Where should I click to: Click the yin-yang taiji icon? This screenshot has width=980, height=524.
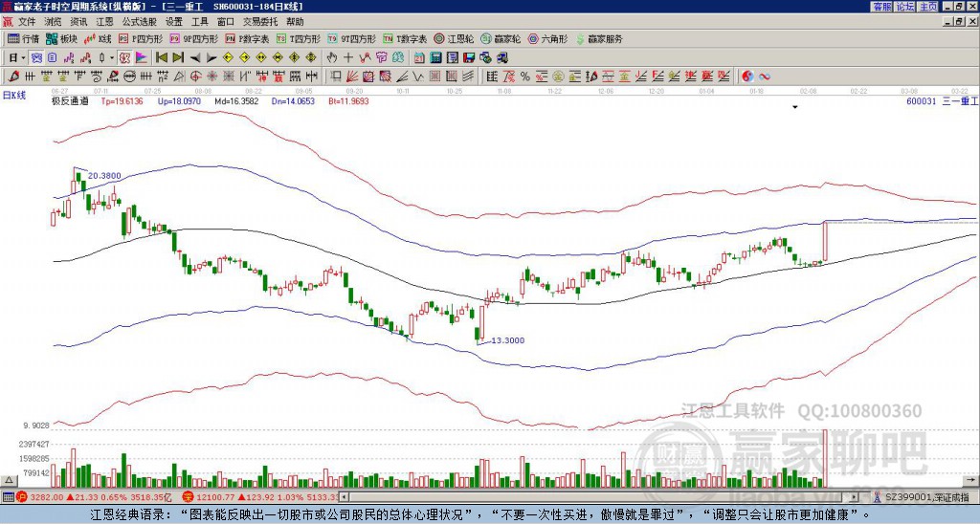tap(747, 76)
